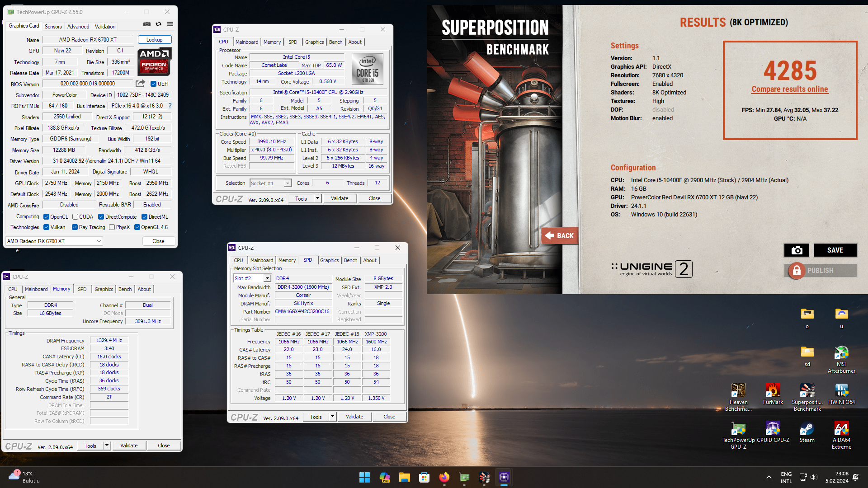This screenshot has width=868, height=488.
Task: Open Validation tab in GPU-Z
Action: (105, 27)
